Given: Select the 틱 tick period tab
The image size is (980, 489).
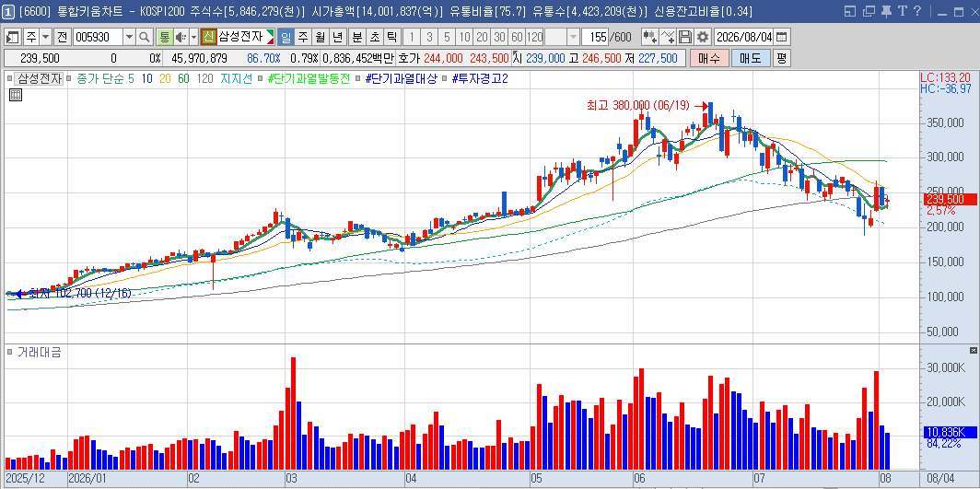Looking at the screenshot, I should 391,37.
